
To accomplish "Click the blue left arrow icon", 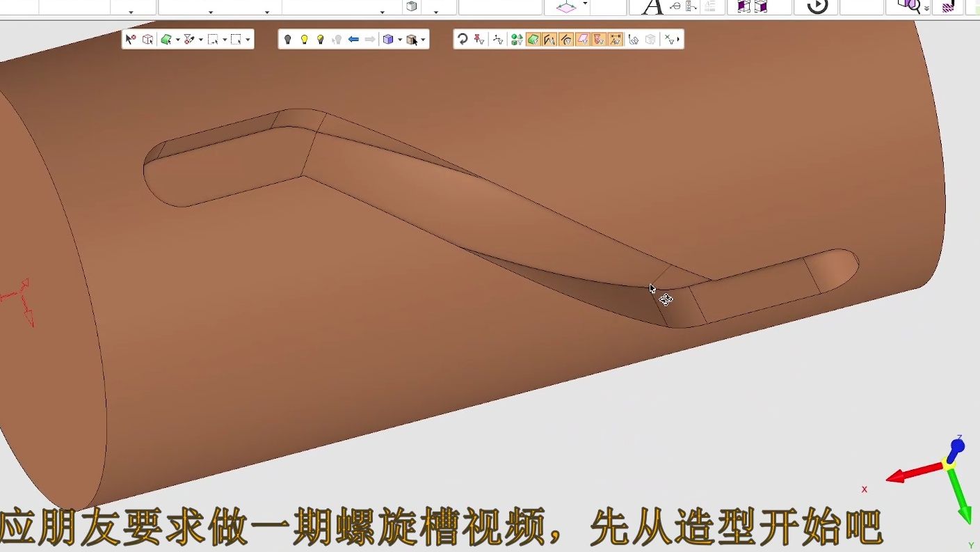I will pos(353,40).
